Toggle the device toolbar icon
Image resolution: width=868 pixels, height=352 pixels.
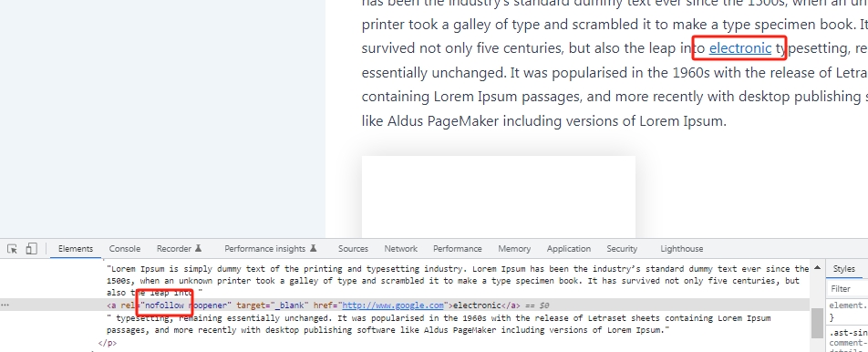[32, 249]
